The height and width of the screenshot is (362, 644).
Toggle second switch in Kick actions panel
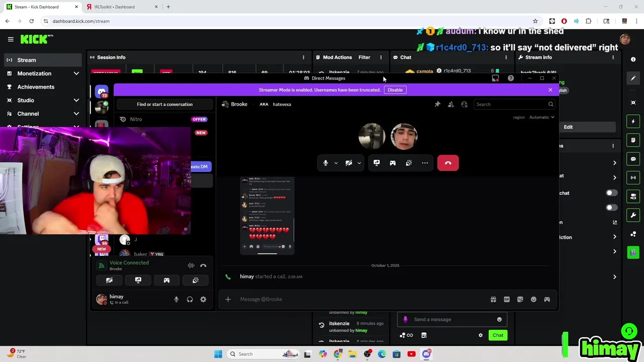611,208
